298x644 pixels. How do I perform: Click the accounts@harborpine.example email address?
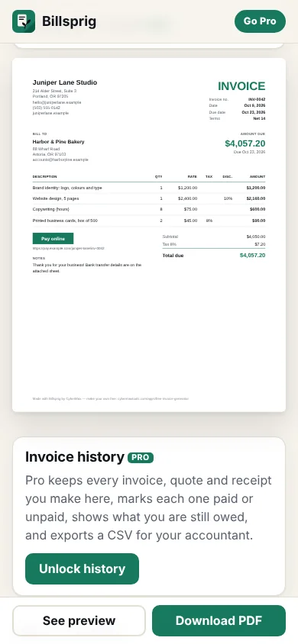(60, 159)
